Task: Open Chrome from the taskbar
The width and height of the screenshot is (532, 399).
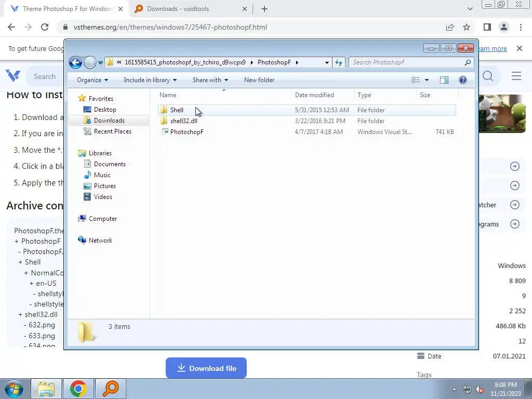Action: click(x=78, y=389)
